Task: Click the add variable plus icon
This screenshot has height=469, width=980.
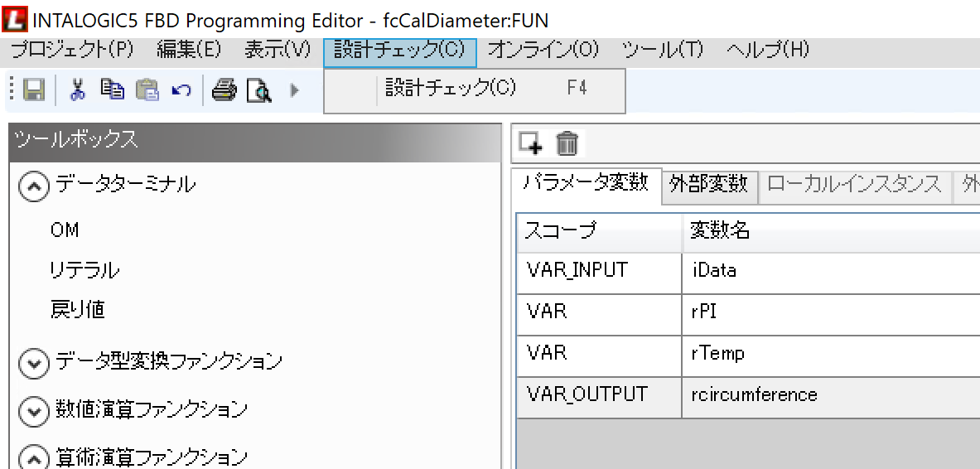Action: pyautogui.click(x=530, y=143)
